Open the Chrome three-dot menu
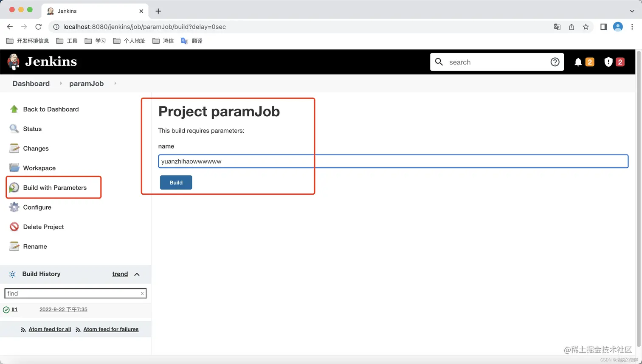 tap(632, 27)
